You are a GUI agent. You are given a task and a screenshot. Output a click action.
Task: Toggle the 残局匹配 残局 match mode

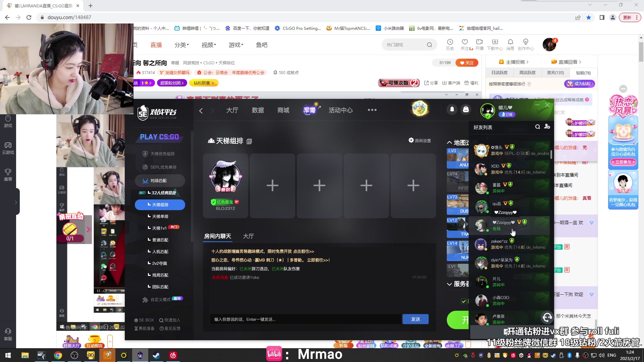point(160,275)
